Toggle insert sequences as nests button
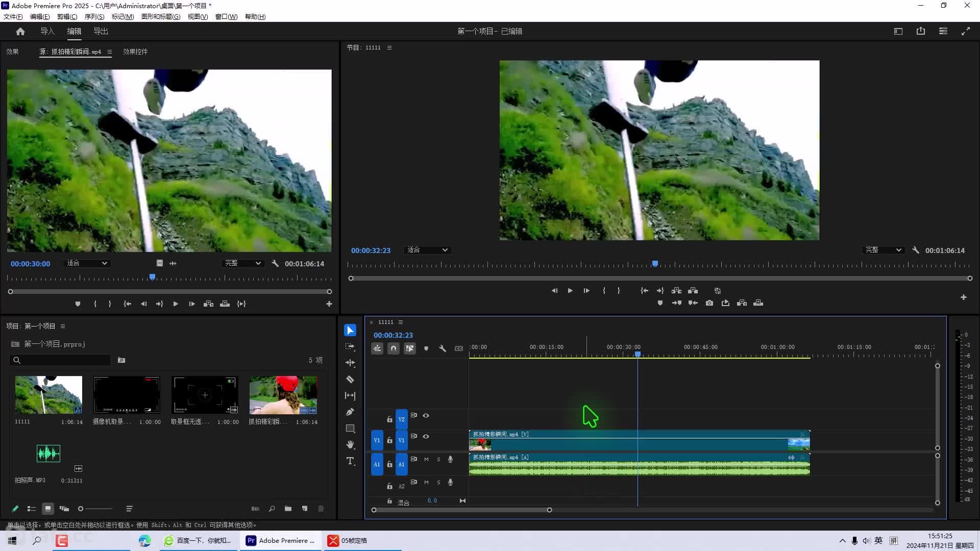980x551 pixels. pos(377,348)
